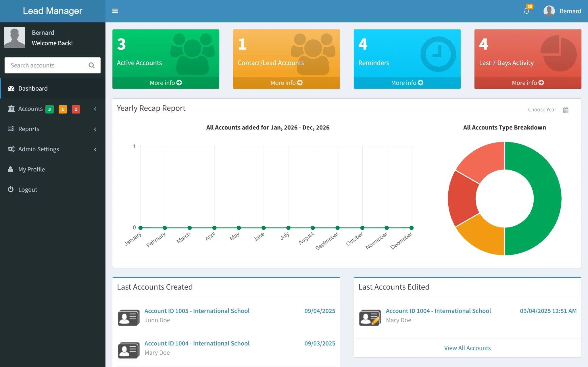Click the Choose Year calendar icon
The height and width of the screenshot is (367, 588).
pyautogui.click(x=566, y=110)
